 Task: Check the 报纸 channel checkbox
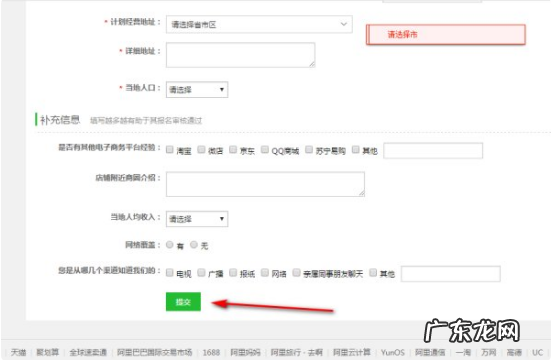coord(233,272)
